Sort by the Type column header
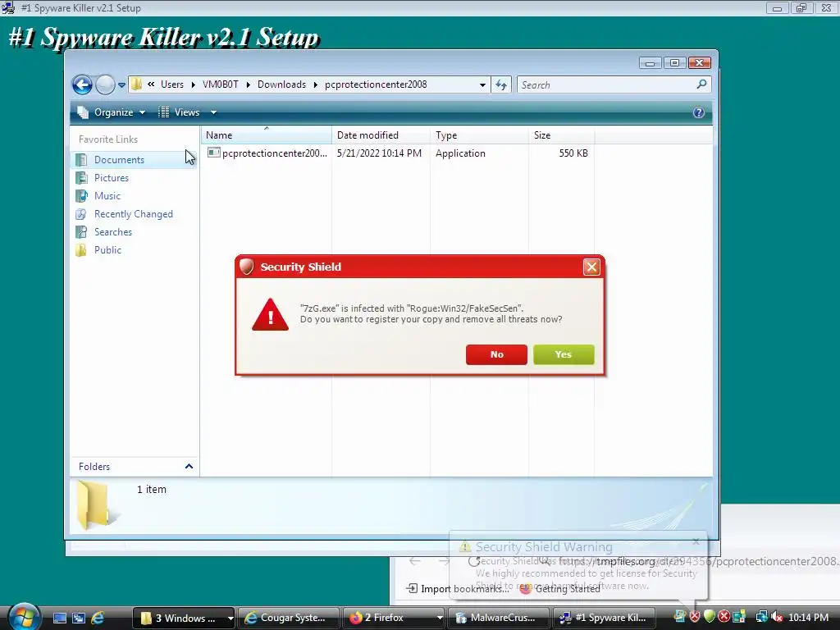 pos(479,135)
